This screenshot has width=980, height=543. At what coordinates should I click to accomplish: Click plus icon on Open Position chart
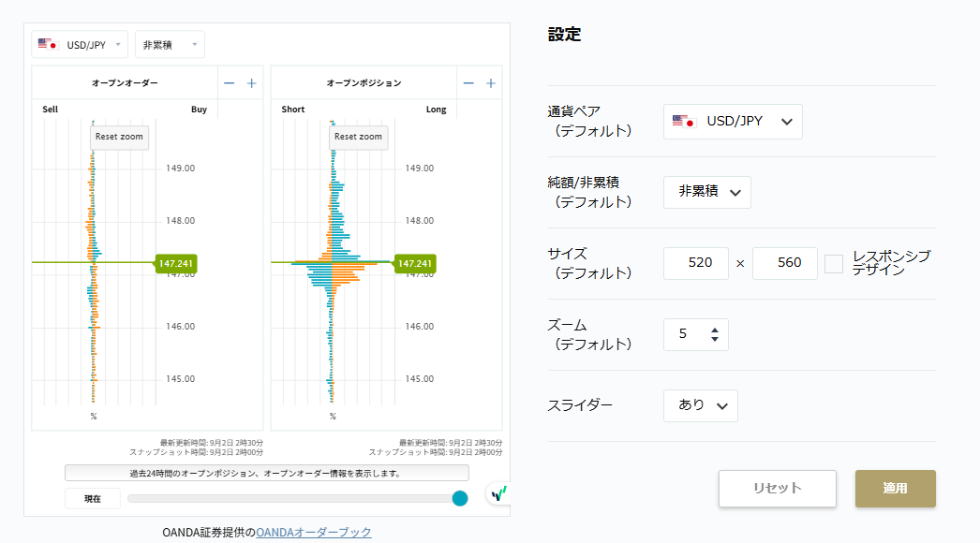490,83
